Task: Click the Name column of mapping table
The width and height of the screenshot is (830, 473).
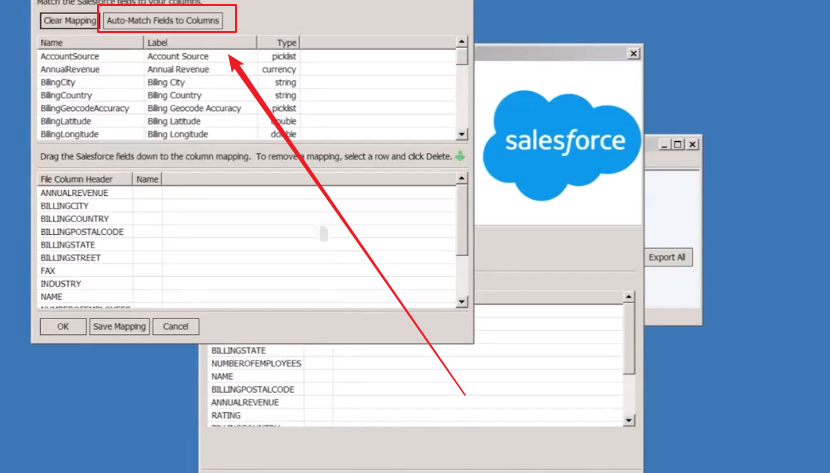Action: click(147, 179)
